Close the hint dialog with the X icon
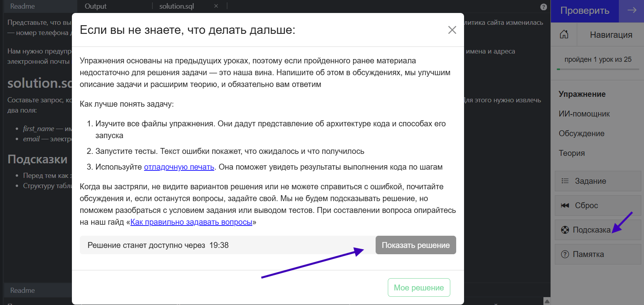This screenshot has width=644, height=305. pyautogui.click(x=452, y=30)
